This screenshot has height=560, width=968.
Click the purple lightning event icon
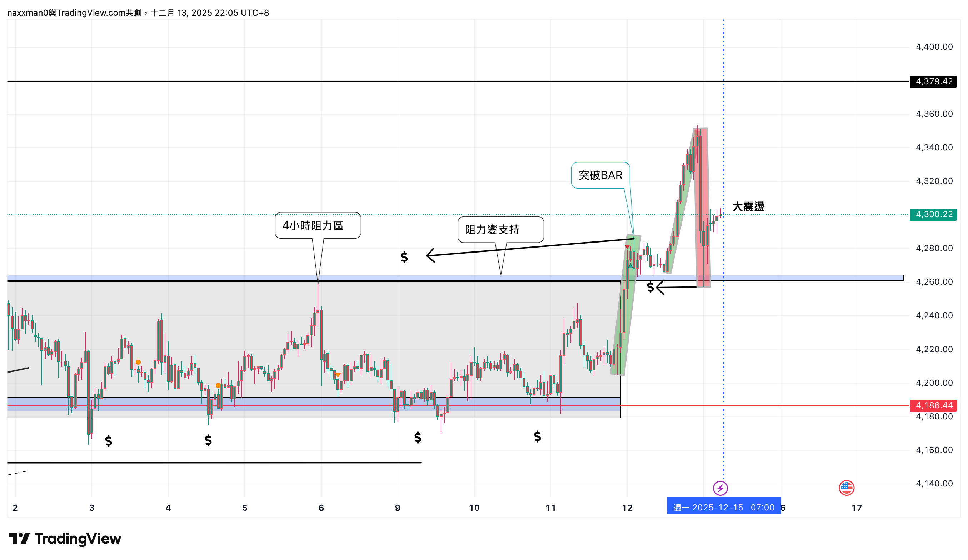click(x=720, y=488)
